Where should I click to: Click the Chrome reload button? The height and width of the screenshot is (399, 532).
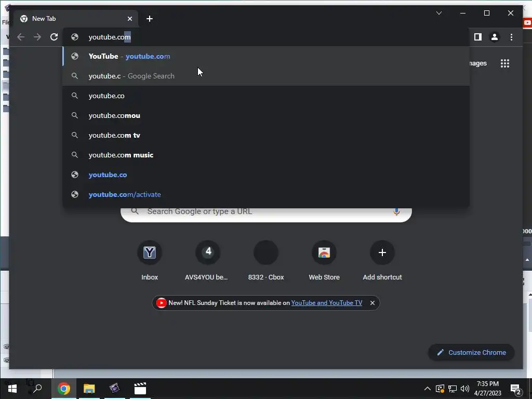54,37
